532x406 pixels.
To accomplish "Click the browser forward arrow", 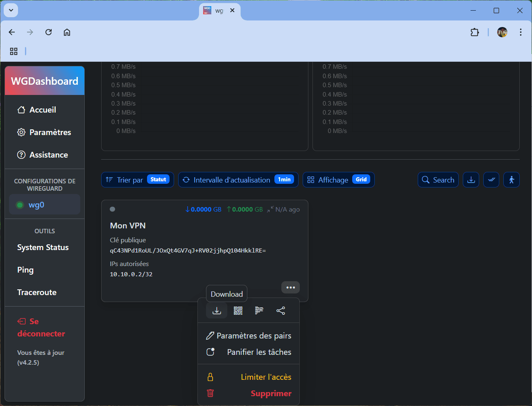I will coord(30,32).
